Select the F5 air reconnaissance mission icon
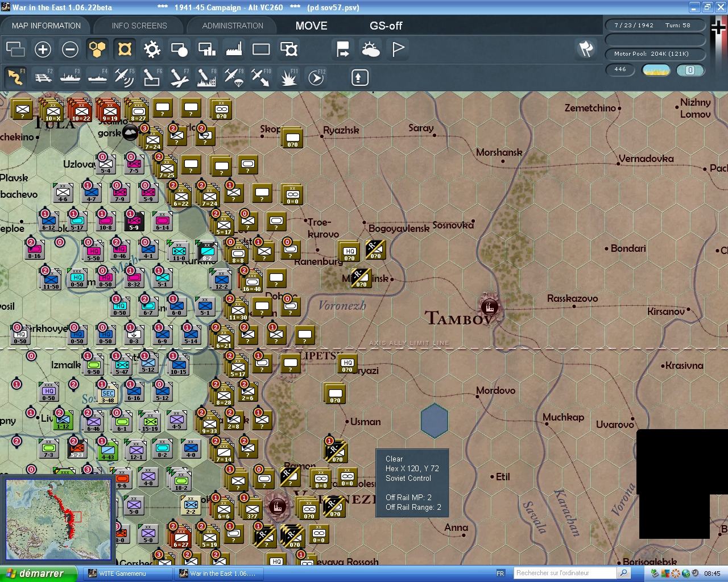Viewport: 728px width, 582px height. (125, 77)
